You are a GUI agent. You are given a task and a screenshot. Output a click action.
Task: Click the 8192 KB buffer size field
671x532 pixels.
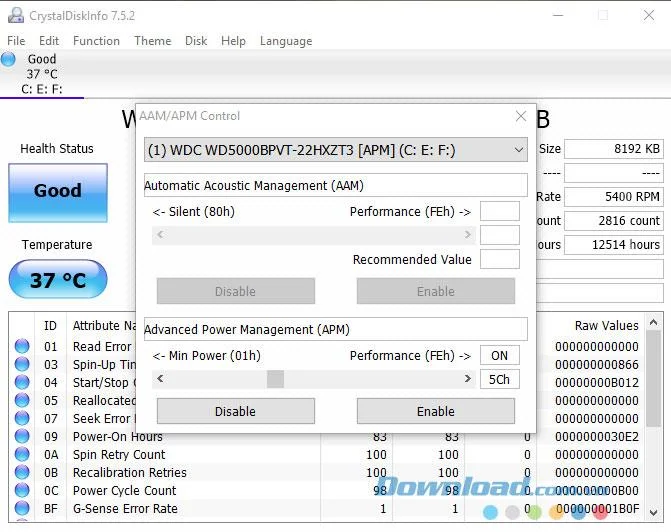point(614,149)
